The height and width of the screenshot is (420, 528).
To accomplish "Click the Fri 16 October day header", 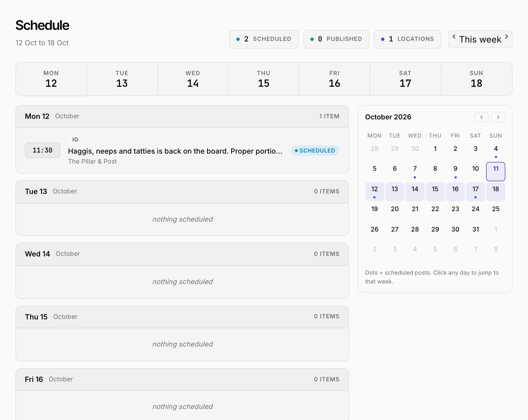I will pos(182,379).
